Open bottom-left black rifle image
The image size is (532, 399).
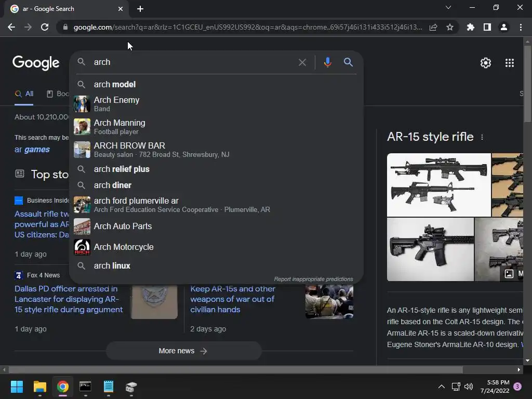(430, 249)
